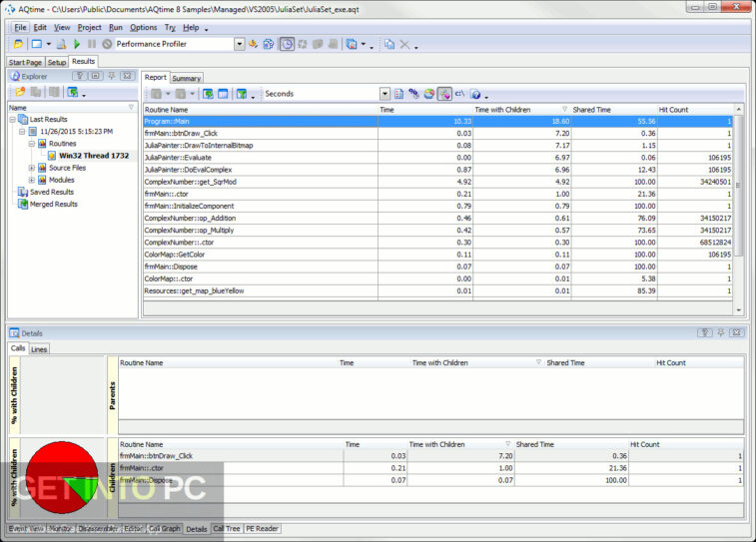
Task: Open the arrow next to New Project icon
Action: click(48, 44)
